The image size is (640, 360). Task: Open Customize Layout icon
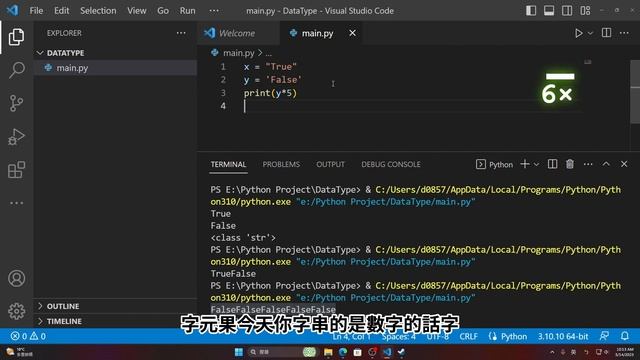pyautogui.click(x=585, y=11)
